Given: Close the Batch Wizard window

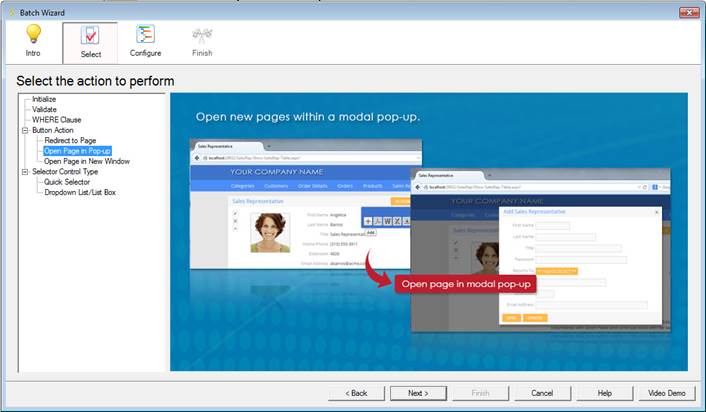Looking at the screenshot, I should tap(688, 11).
